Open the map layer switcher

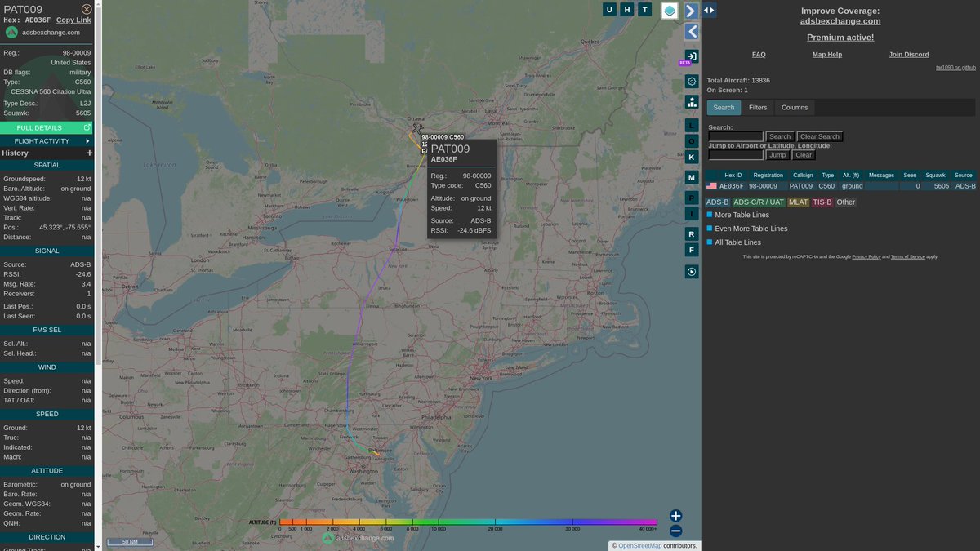(x=670, y=11)
